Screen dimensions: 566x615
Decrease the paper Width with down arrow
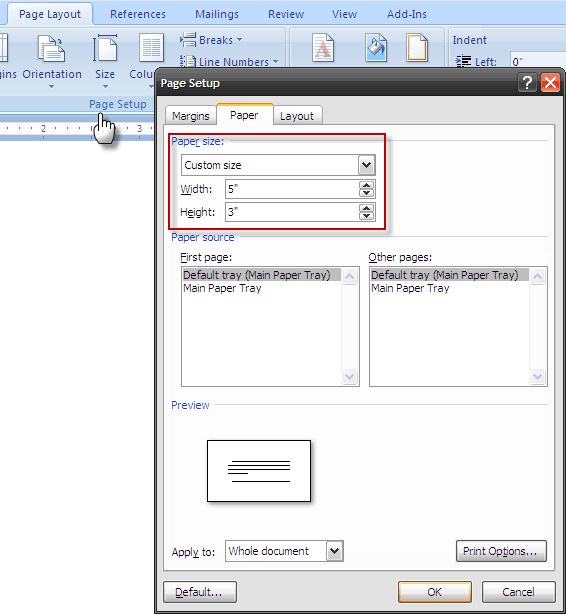click(x=366, y=193)
